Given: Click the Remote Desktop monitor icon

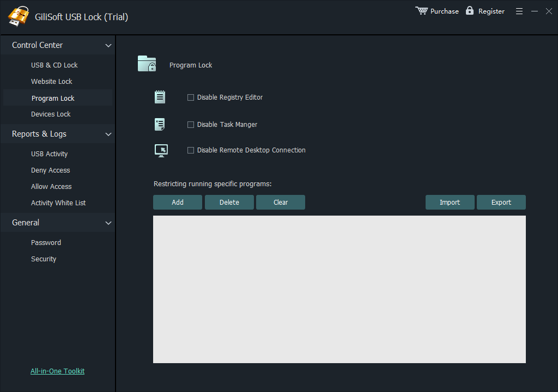Looking at the screenshot, I should pyautogui.click(x=161, y=150).
